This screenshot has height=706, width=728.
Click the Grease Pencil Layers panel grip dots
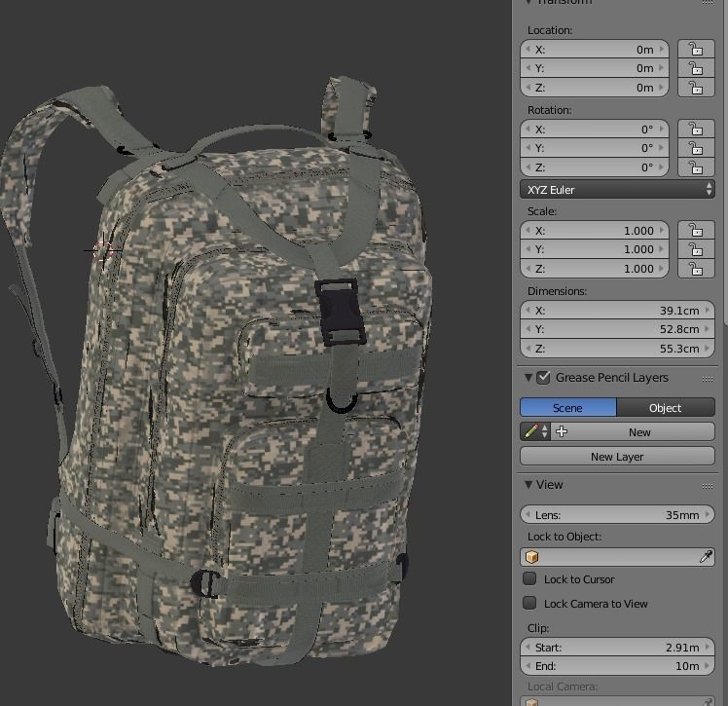[708, 379]
